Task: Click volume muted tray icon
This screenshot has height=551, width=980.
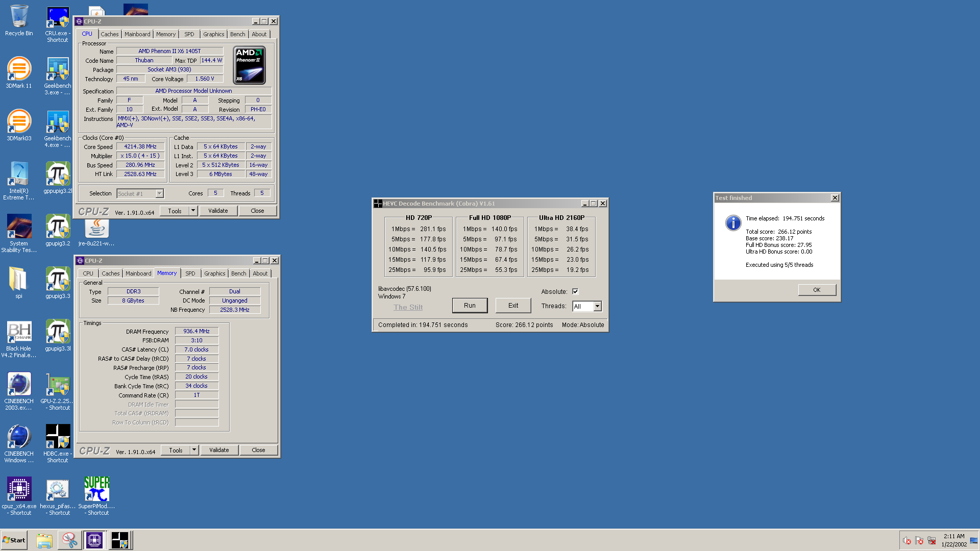Action: pyautogui.click(x=907, y=541)
